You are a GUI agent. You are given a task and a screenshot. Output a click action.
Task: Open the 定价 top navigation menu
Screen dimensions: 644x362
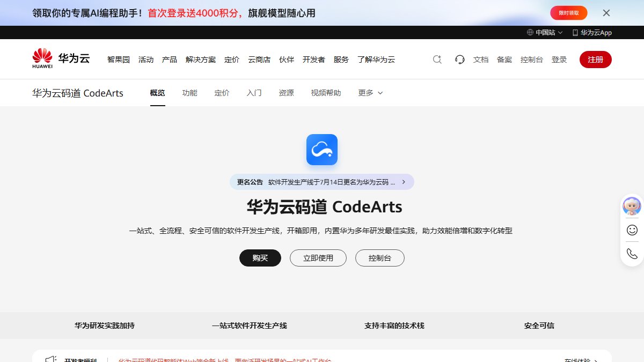pos(232,60)
